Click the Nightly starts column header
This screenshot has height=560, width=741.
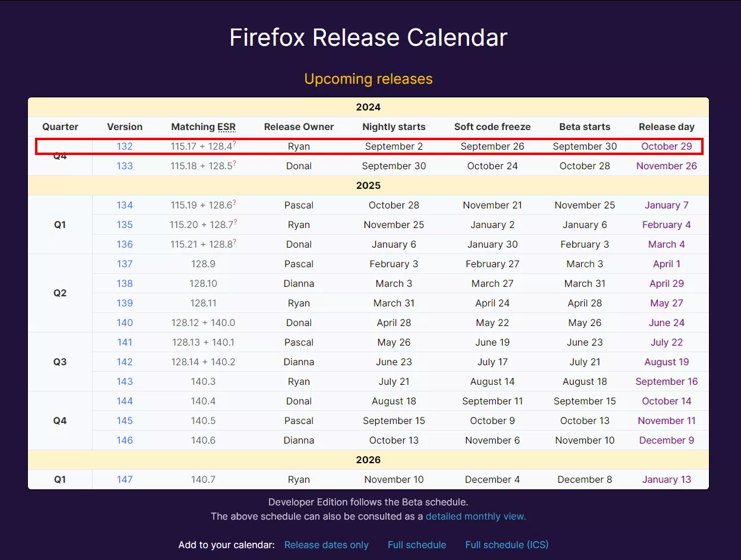tap(394, 126)
